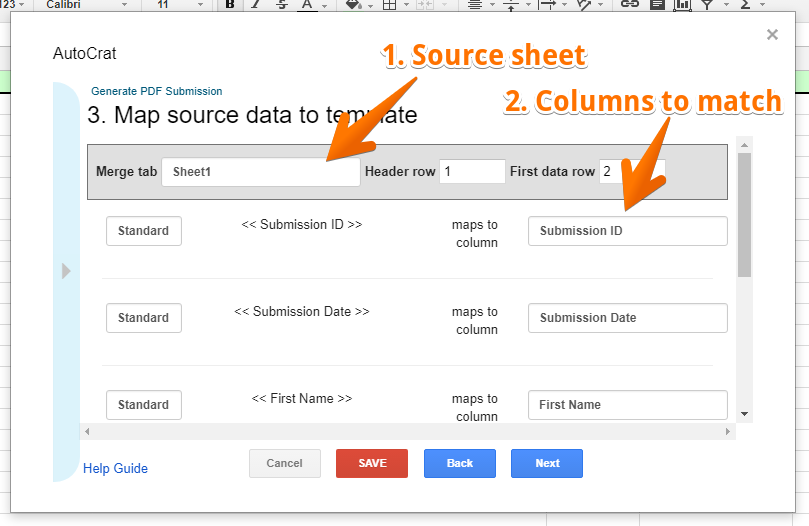
Task: Expand the left sidebar panel arrow
Action: (66, 271)
